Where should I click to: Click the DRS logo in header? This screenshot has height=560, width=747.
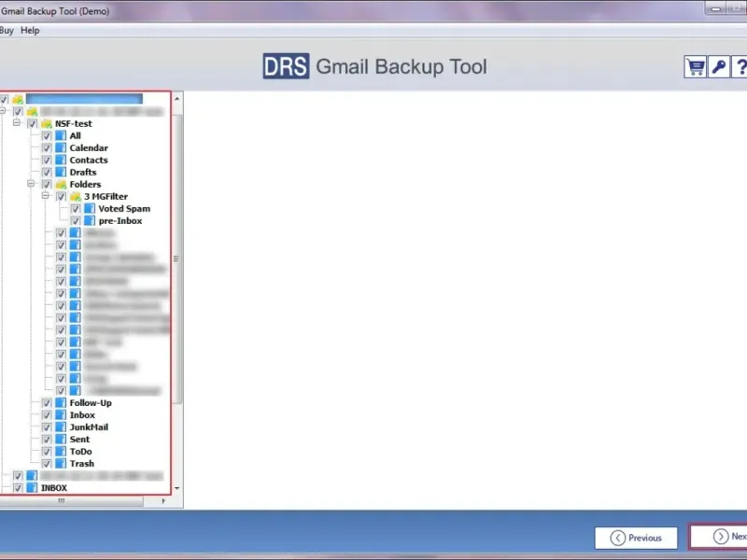click(286, 66)
